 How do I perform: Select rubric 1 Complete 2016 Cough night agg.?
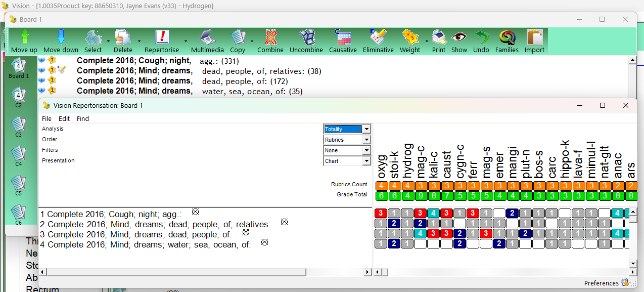point(111,214)
